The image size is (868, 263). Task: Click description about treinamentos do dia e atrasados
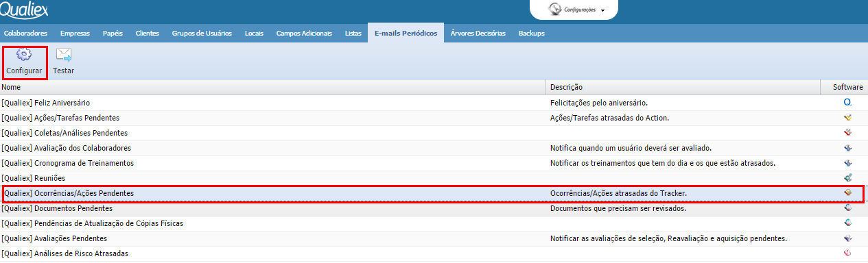(663, 163)
